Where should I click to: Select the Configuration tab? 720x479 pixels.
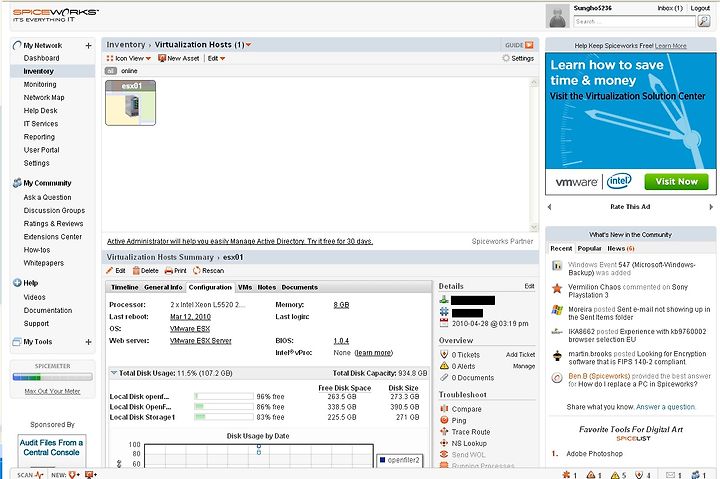coord(210,287)
